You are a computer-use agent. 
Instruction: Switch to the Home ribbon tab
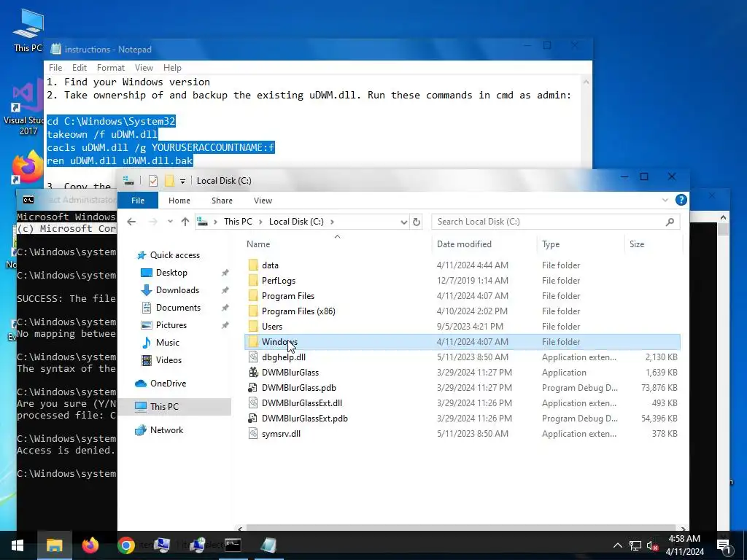[179, 201]
